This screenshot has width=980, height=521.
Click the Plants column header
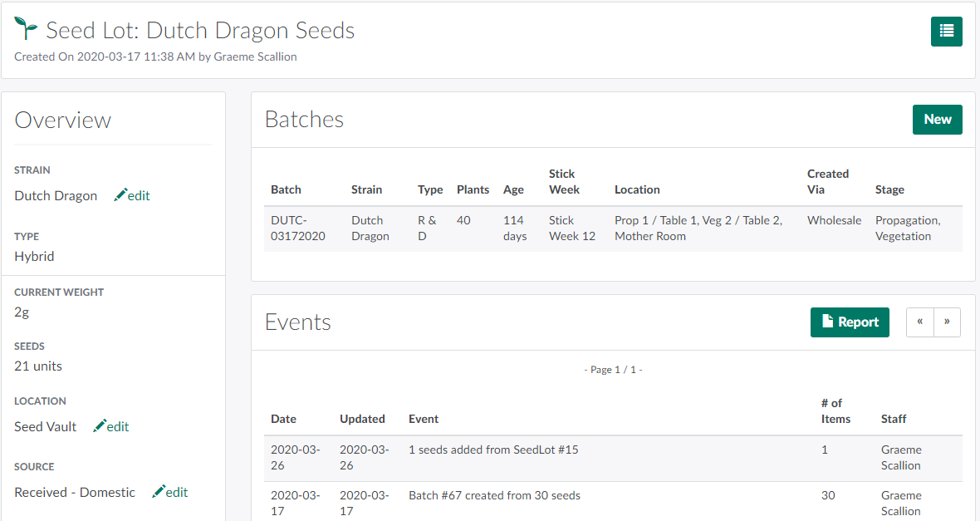point(473,189)
